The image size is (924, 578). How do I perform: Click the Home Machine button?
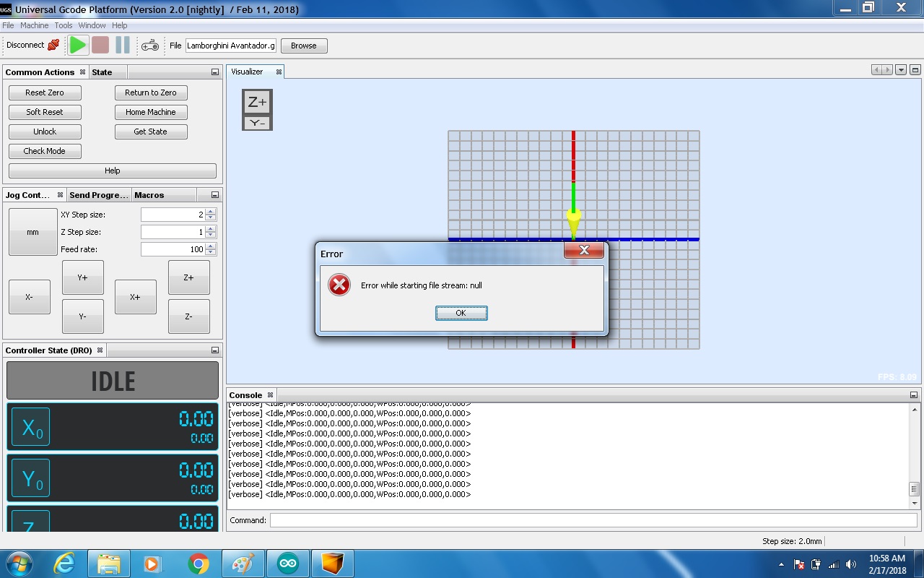click(150, 112)
